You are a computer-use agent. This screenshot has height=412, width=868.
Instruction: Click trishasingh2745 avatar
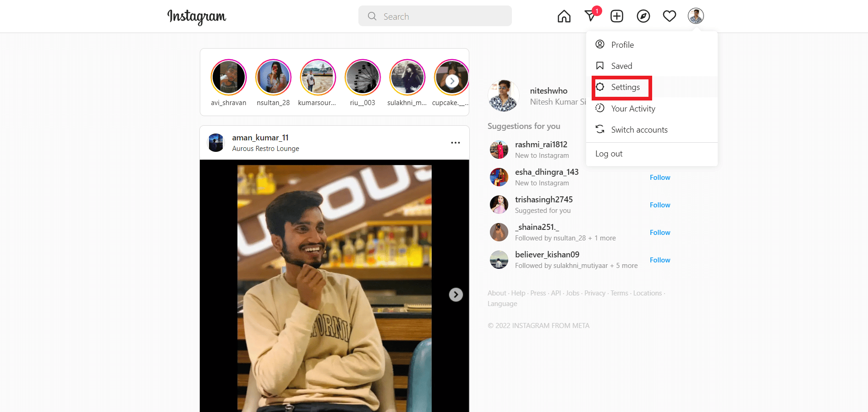499,205
